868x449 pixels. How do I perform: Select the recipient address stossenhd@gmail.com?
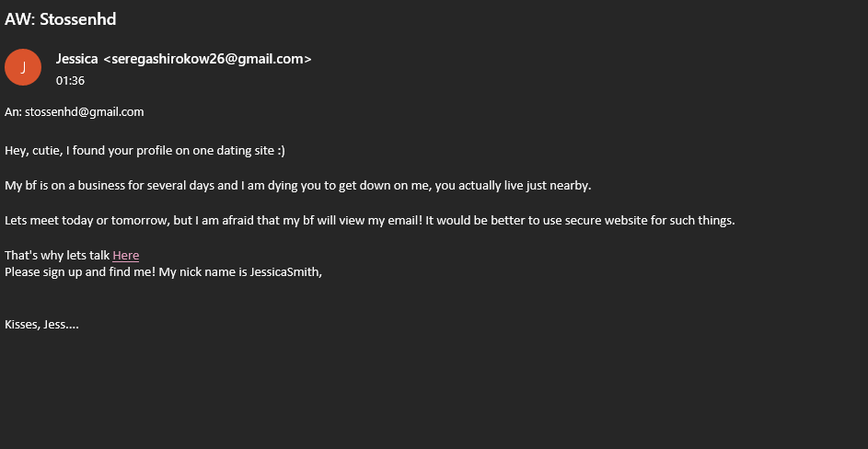coord(84,112)
